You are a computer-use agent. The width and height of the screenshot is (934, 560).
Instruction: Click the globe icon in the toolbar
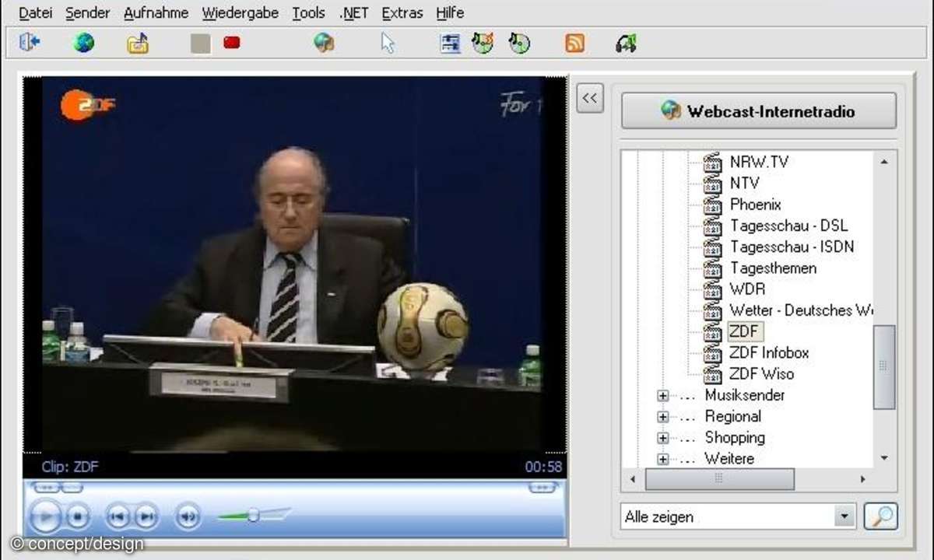(x=84, y=43)
